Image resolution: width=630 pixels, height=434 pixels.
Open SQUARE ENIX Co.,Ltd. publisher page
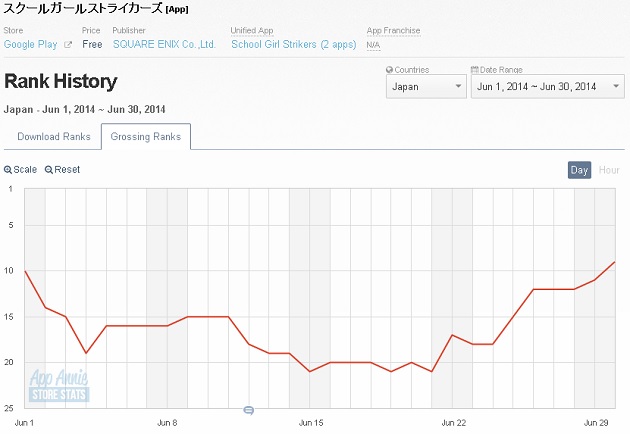164,45
